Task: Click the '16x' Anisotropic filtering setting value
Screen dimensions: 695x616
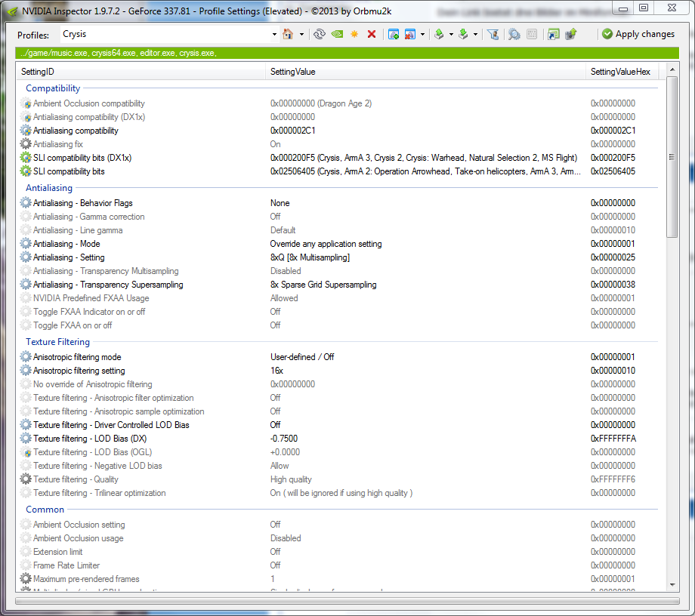Action: tap(276, 371)
